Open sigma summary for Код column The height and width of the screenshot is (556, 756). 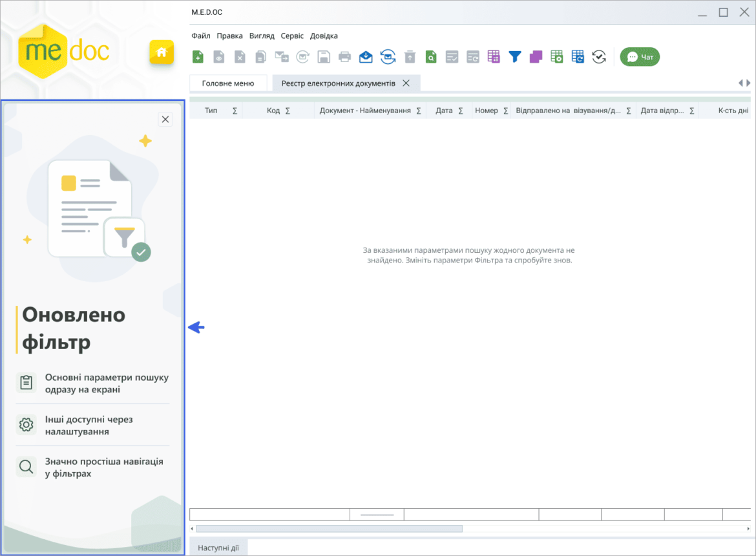point(288,111)
